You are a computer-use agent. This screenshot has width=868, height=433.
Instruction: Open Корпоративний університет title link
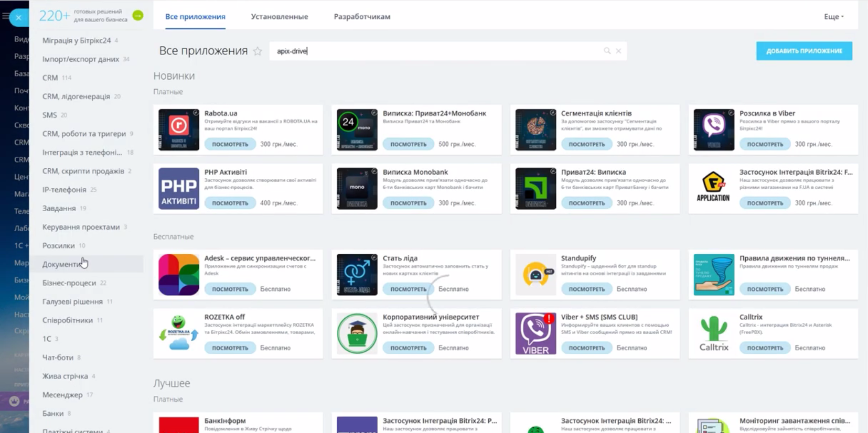coord(431,317)
